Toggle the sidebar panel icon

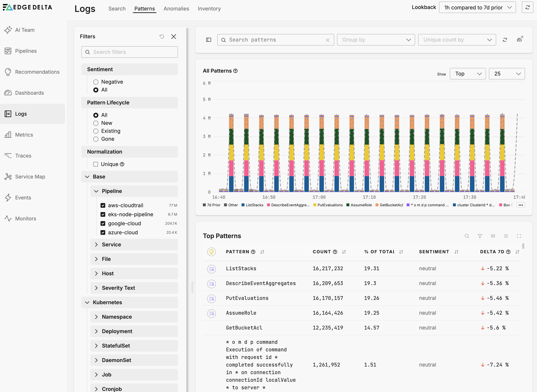(208, 40)
